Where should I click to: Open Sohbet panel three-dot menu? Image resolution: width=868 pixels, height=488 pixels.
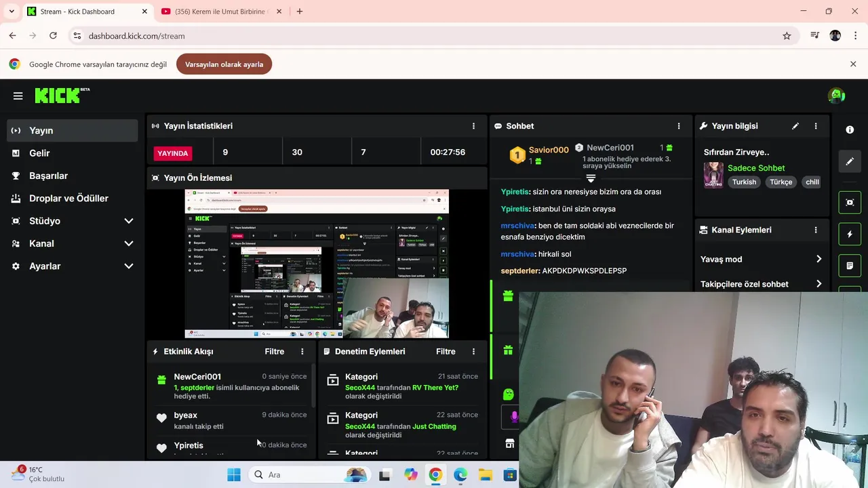pyautogui.click(x=678, y=126)
